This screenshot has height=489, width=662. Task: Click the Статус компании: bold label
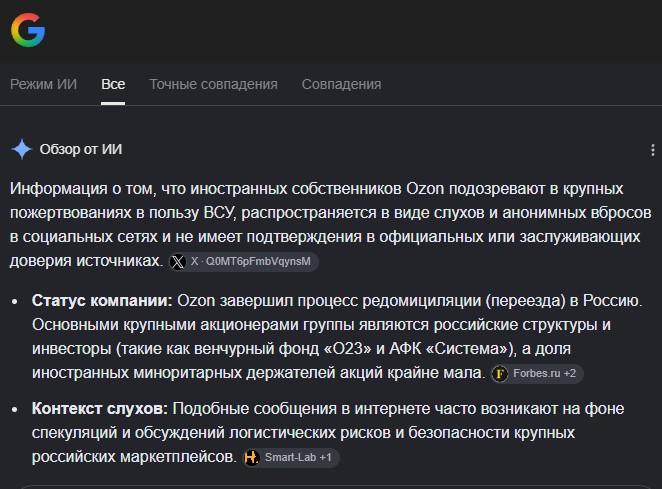pos(102,301)
